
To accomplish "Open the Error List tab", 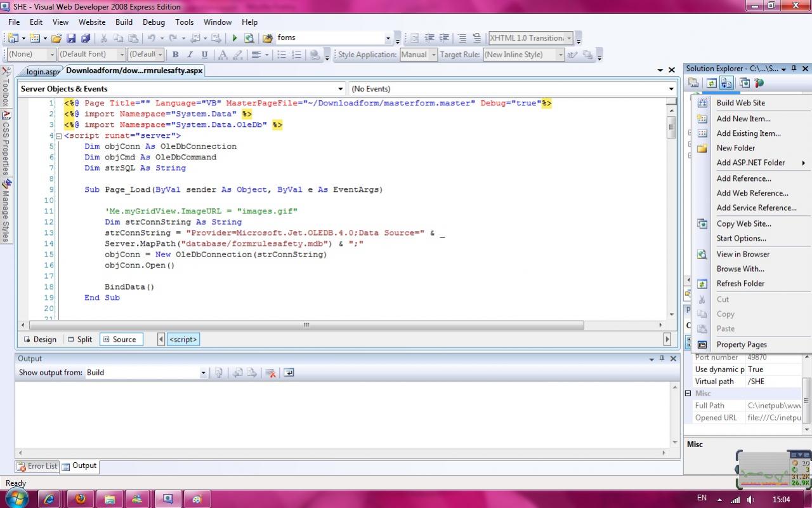I will pos(37,466).
